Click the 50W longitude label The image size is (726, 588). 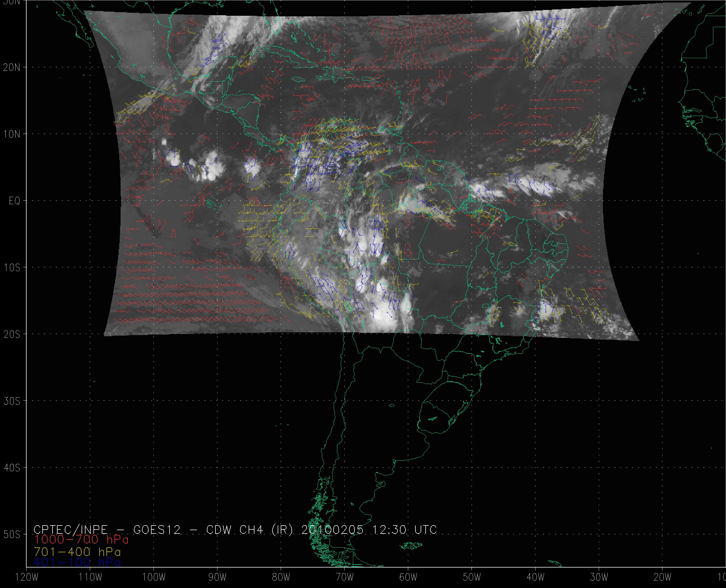click(x=472, y=577)
